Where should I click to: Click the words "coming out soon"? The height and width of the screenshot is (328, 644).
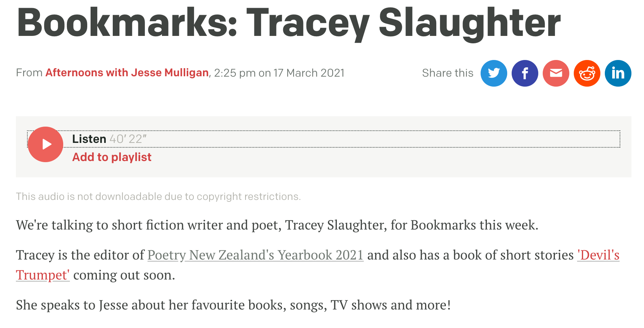click(124, 275)
